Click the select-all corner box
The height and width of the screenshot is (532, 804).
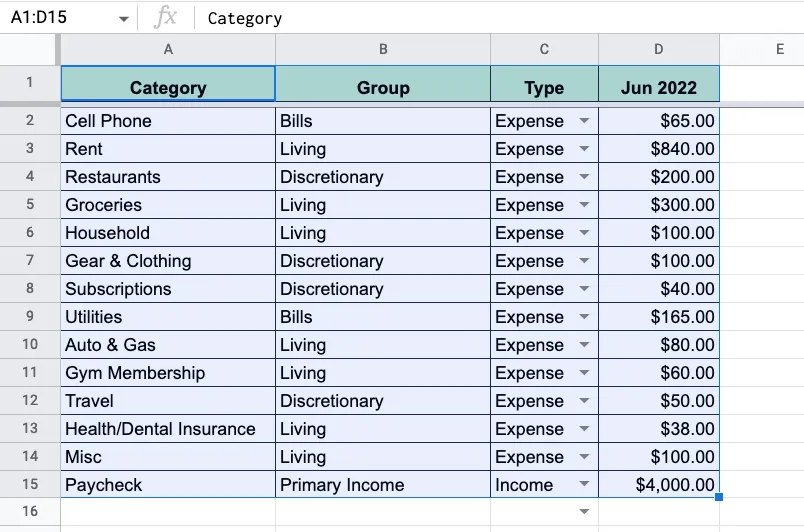(30, 49)
